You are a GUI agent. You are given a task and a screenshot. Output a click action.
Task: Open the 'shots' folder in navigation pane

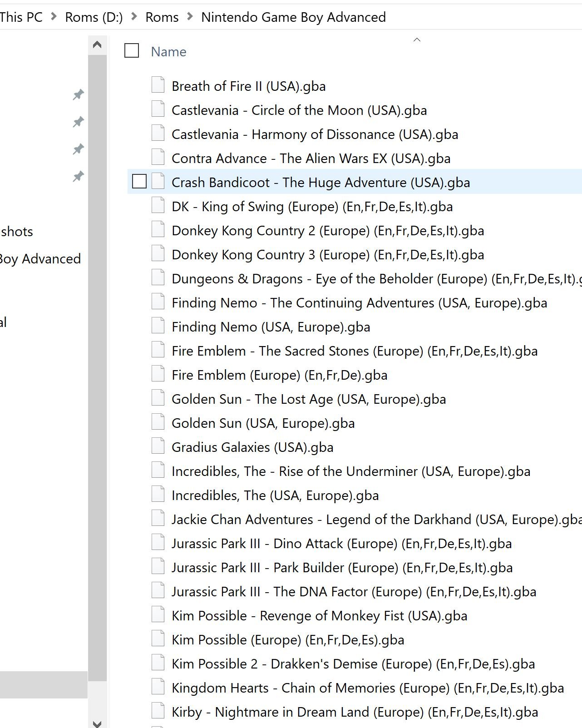pyautogui.click(x=16, y=232)
